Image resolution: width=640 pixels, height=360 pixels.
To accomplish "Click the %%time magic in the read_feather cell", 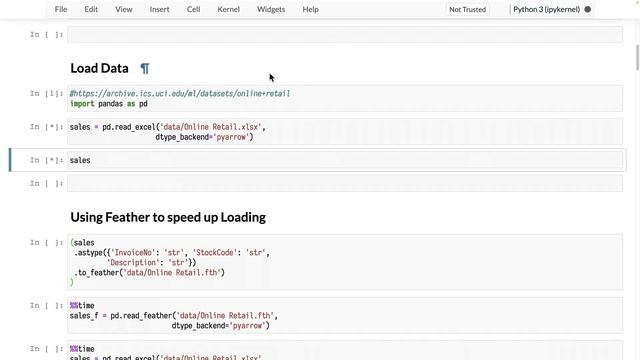I will click(82, 306).
